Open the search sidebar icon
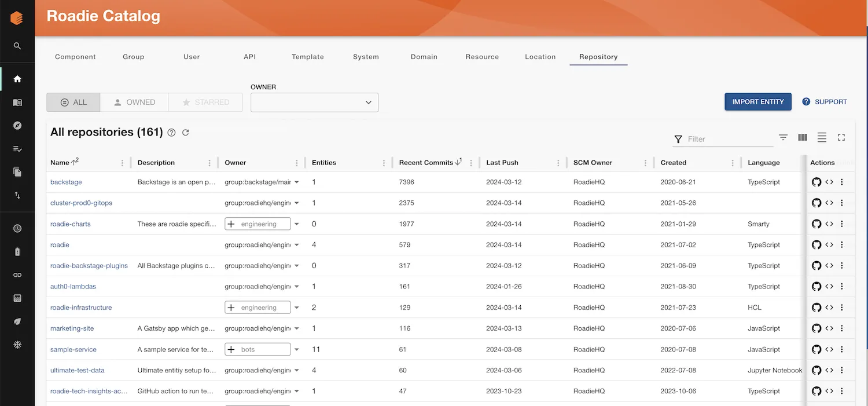 (x=17, y=45)
